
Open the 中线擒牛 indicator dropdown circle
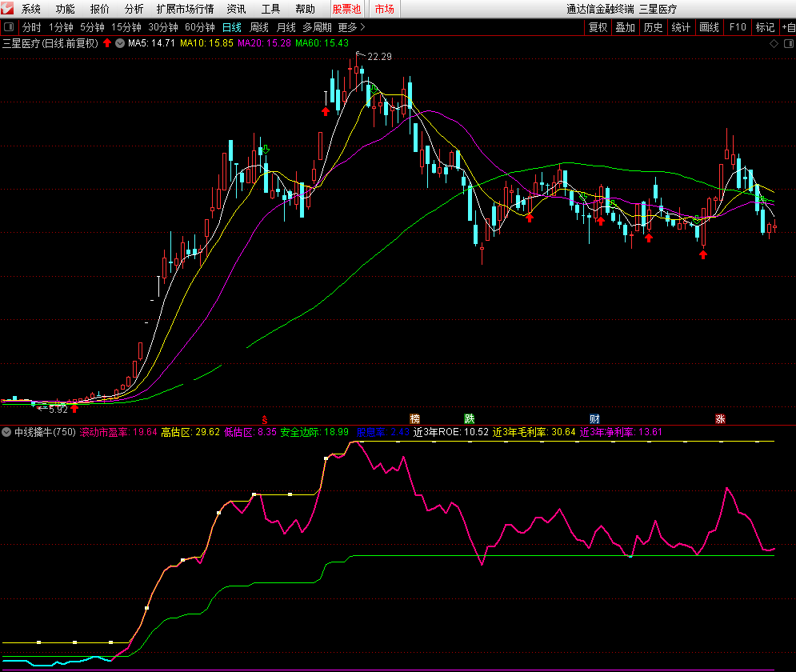click(6, 432)
